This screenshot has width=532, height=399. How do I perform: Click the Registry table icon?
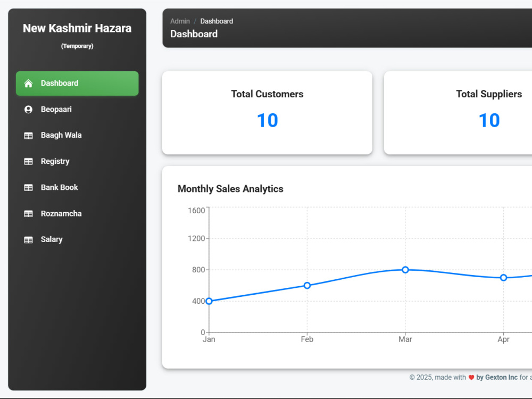tap(29, 162)
